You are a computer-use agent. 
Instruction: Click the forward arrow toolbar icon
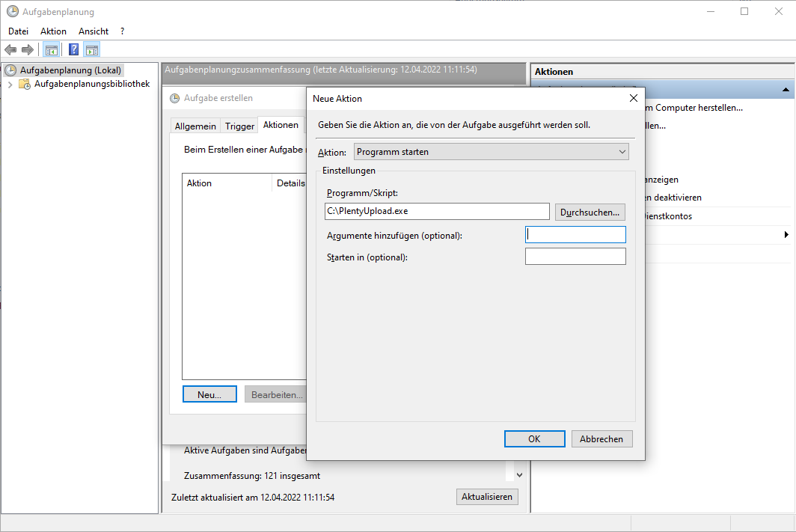(x=28, y=50)
